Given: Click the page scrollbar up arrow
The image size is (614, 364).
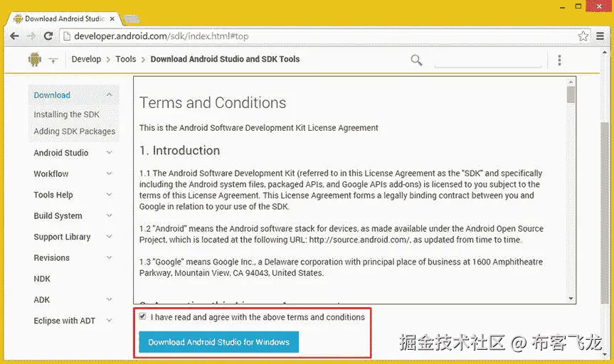Looking at the screenshot, I should [605, 52].
